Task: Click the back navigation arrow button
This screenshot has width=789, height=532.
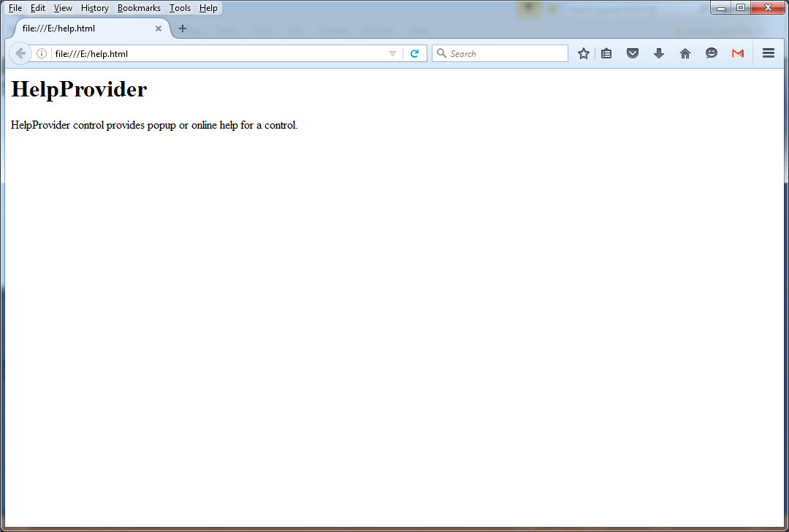Action: tap(20, 53)
